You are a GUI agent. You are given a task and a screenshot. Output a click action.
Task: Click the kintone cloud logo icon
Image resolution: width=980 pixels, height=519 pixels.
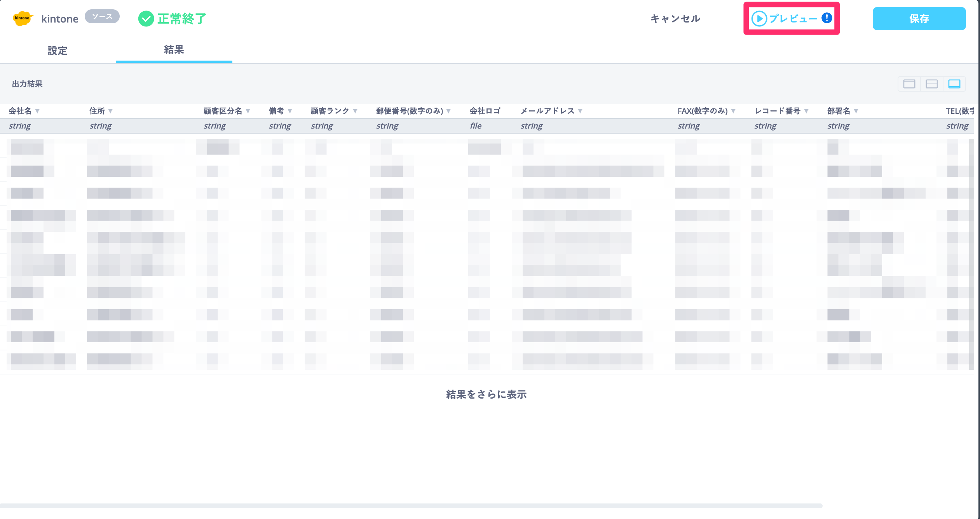coord(23,18)
